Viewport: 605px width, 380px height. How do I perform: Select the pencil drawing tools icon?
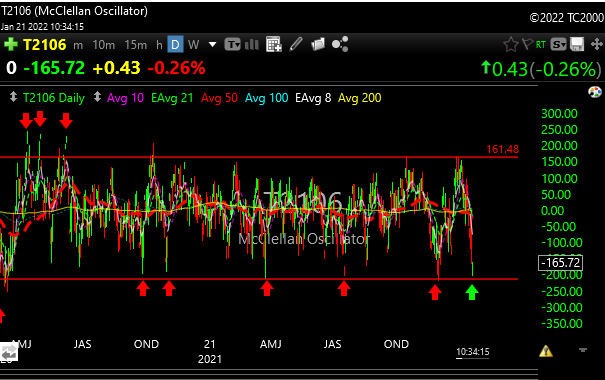(x=296, y=44)
